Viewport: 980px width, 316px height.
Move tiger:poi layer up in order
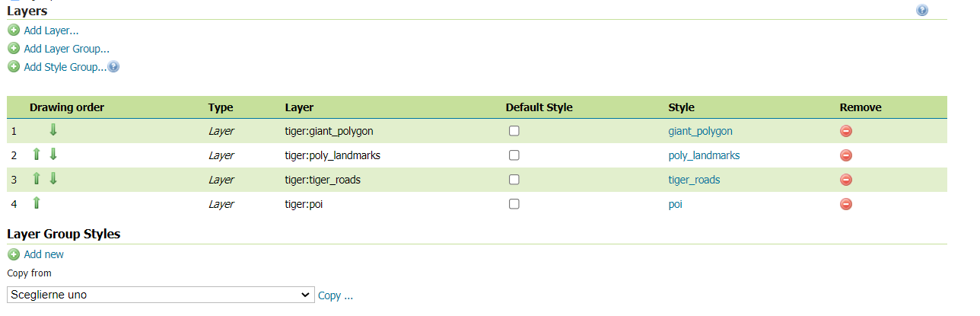pyautogui.click(x=37, y=203)
